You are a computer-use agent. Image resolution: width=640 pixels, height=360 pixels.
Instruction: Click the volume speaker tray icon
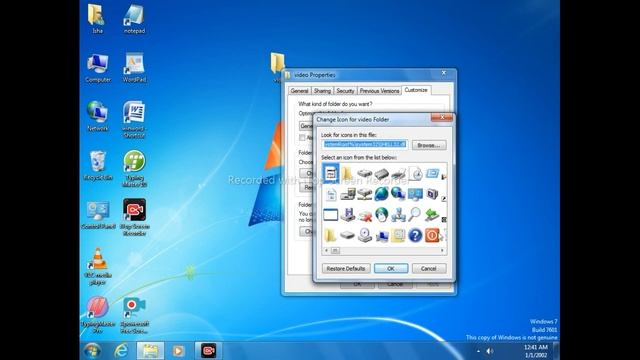pyautogui.click(x=490, y=351)
